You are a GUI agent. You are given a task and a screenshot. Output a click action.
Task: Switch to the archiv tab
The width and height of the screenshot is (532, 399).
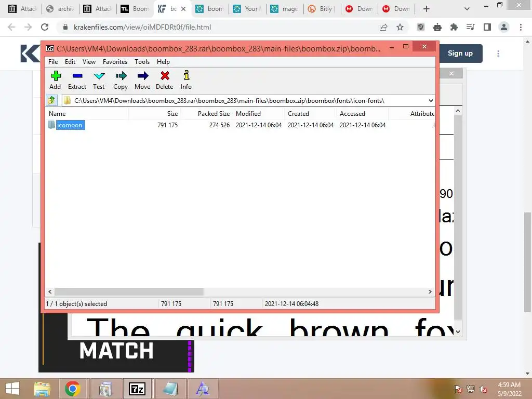[x=60, y=9]
